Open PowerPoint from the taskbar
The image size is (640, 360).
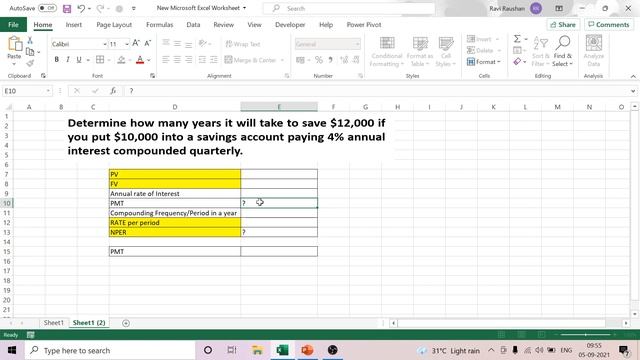point(307,350)
